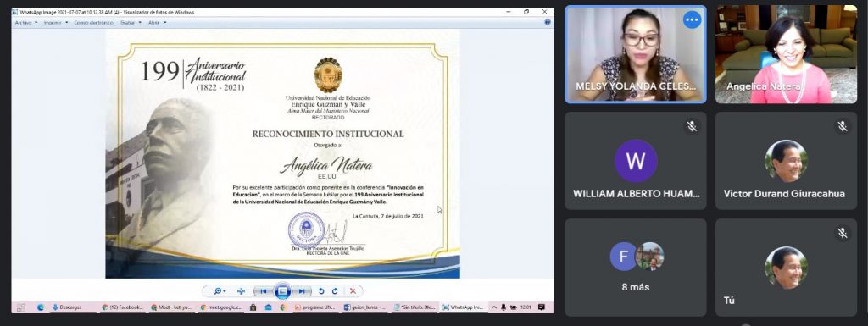Click the microphone tray icon in taskbar
Screen dimensions: 868x326
[504, 307]
